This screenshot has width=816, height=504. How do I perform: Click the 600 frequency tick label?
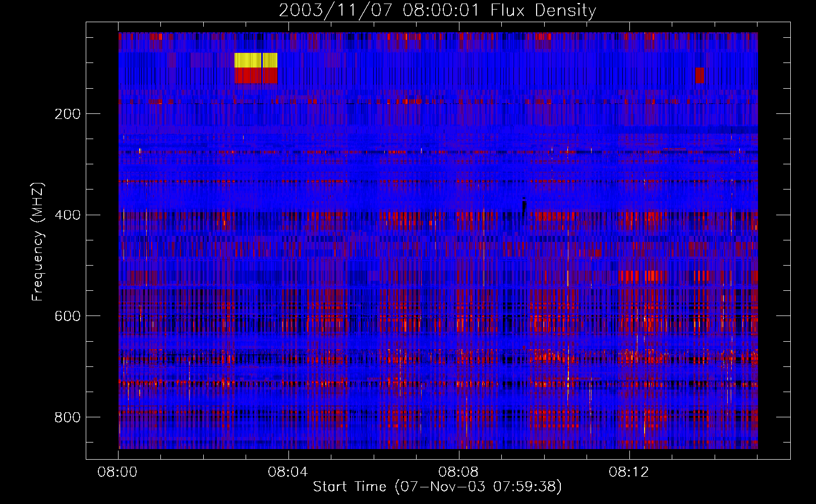[68, 316]
